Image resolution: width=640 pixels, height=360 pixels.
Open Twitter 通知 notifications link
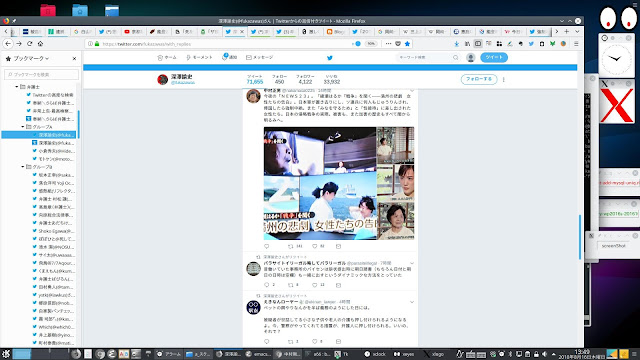point(229,57)
